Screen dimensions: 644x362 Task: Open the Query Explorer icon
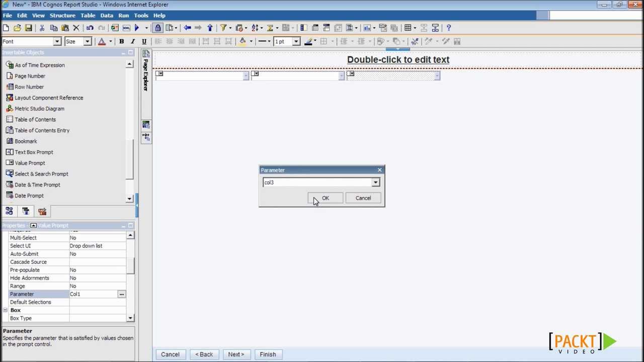[x=146, y=125]
